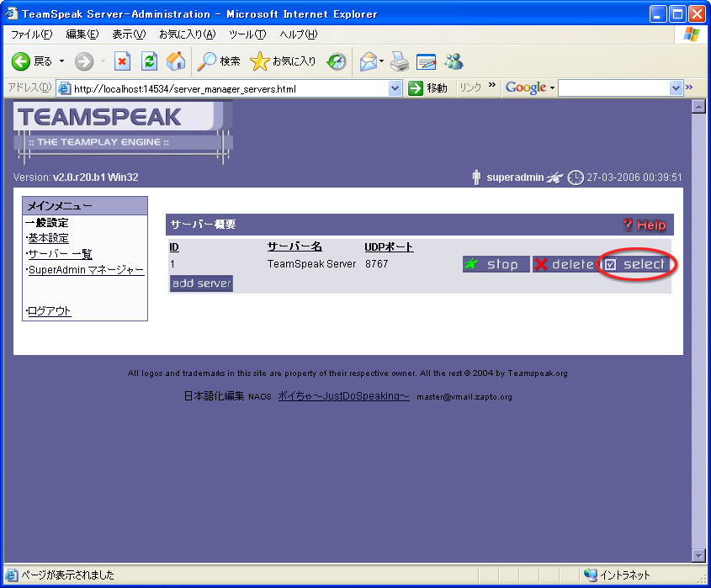Click the URL address input field
This screenshot has width=711, height=588.
point(229,88)
